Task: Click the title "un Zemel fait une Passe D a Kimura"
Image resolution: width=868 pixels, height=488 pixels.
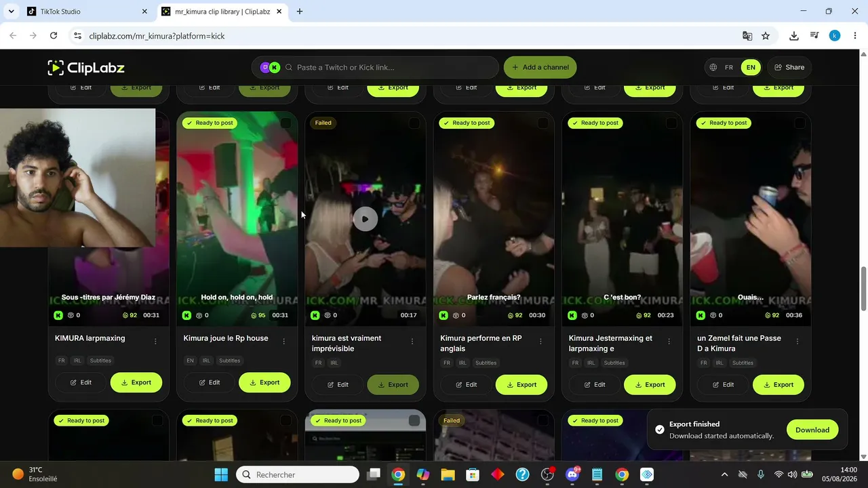Action: point(739,343)
